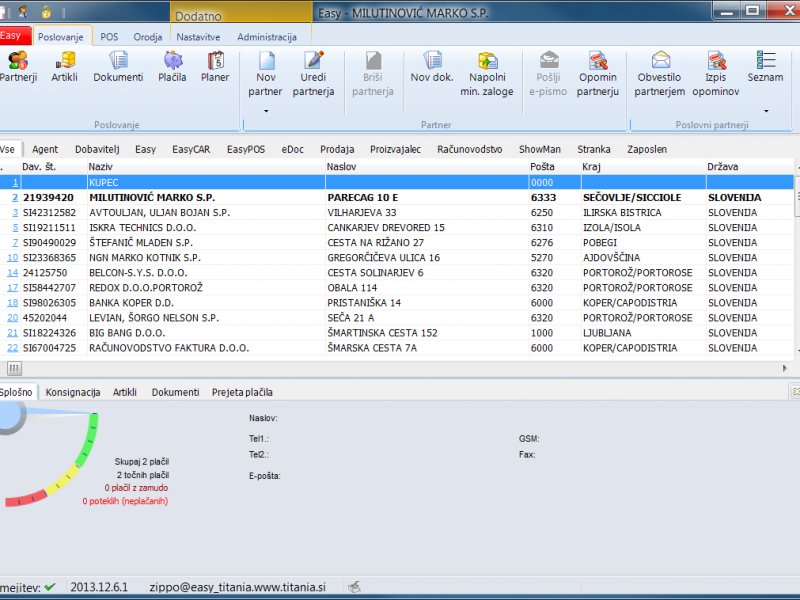Viewport: 800px width, 600px height.
Task: Click row number link 10
Action: coord(13,258)
